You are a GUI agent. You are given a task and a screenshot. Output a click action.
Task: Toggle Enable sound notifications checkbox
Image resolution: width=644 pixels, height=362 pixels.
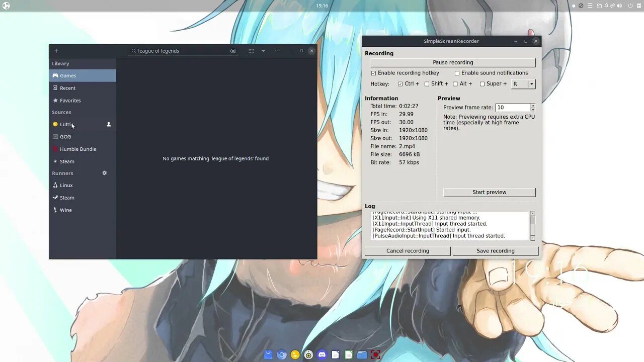tap(457, 73)
